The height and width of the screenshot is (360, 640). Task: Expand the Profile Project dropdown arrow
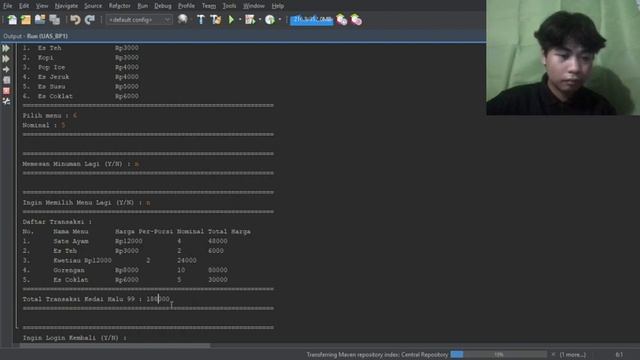[280, 19]
